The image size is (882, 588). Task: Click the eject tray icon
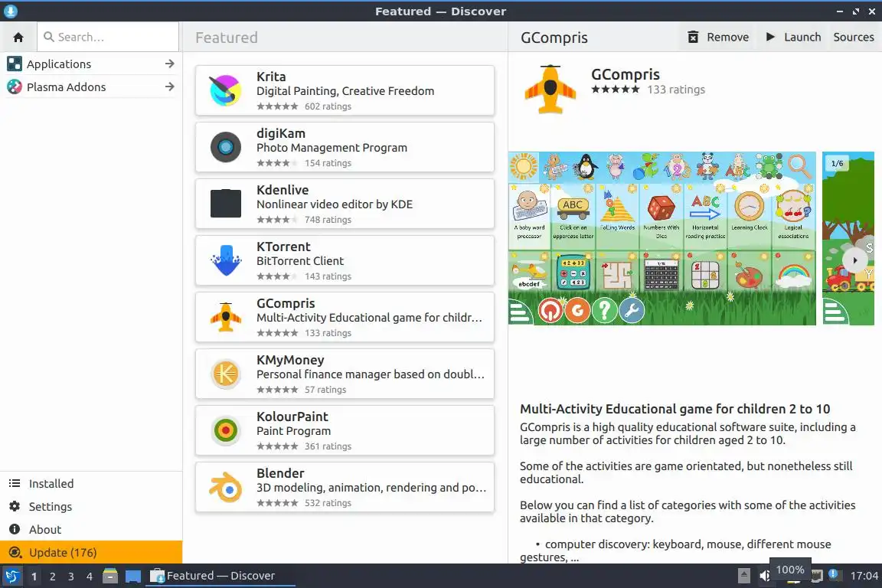click(743, 576)
